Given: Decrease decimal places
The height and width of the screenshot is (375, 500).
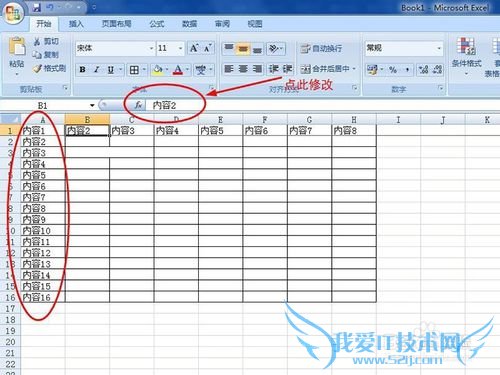Looking at the screenshot, I should click(437, 70).
